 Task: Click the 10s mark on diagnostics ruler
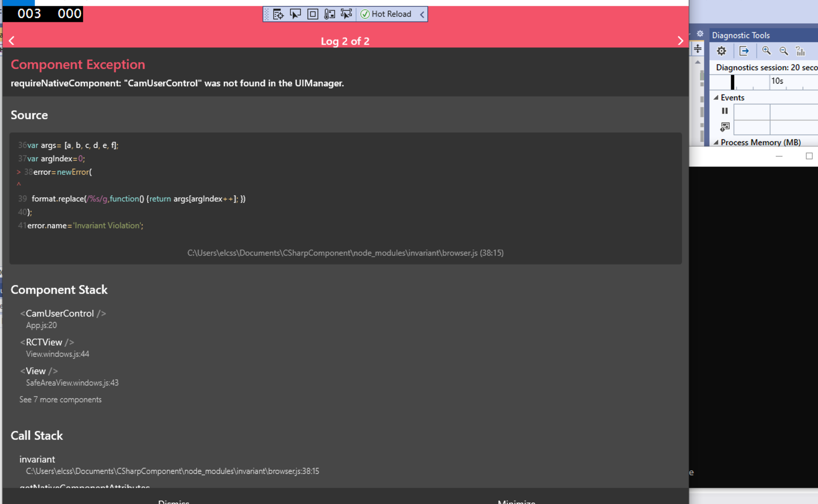pyautogui.click(x=777, y=81)
